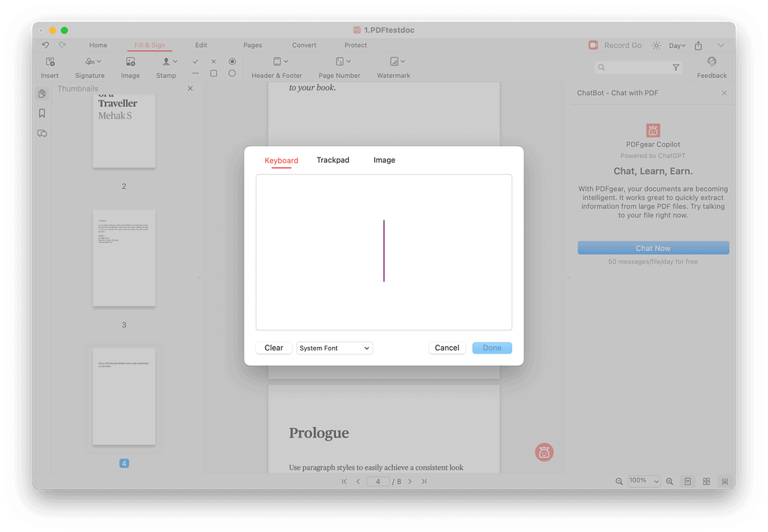
Task: Click the Image insert icon in toolbar
Action: point(130,62)
